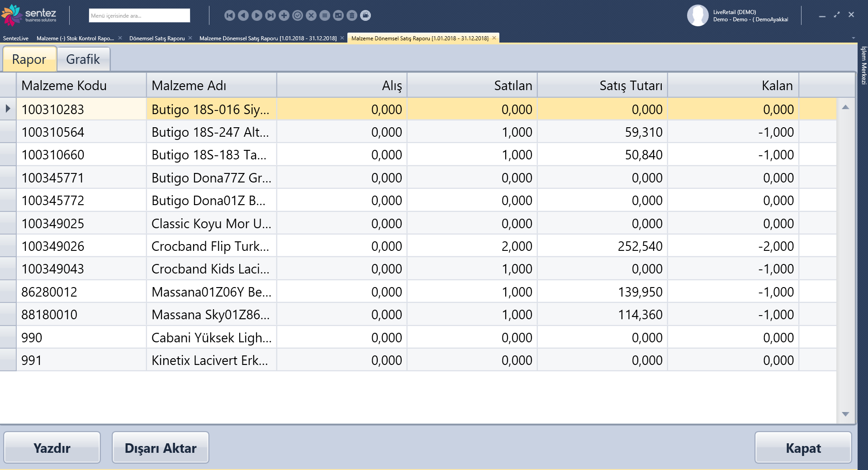Click the plus add-record icon
868x470 pixels.
click(x=284, y=16)
